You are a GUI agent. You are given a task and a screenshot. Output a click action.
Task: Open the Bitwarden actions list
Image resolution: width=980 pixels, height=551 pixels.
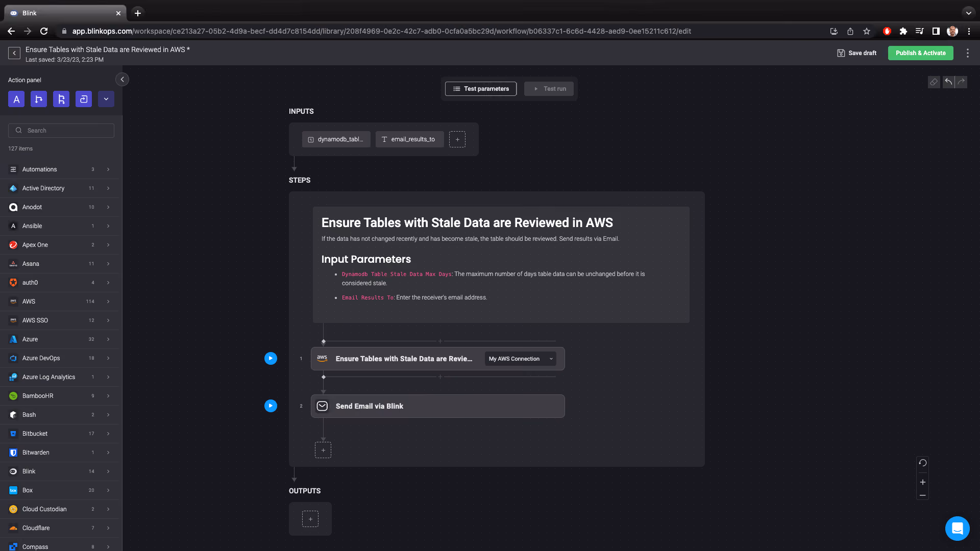click(x=59, y=453)
